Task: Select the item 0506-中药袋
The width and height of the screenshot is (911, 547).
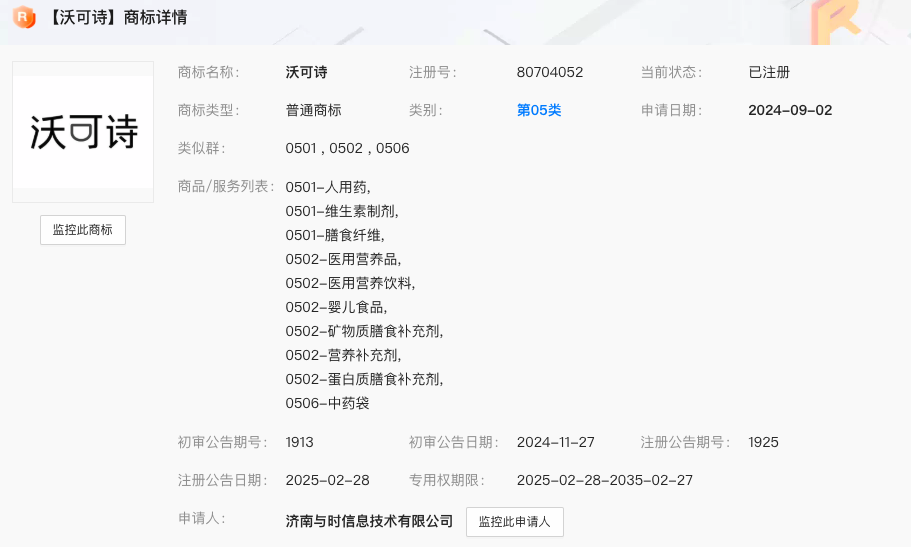Action: coord(327,403)
